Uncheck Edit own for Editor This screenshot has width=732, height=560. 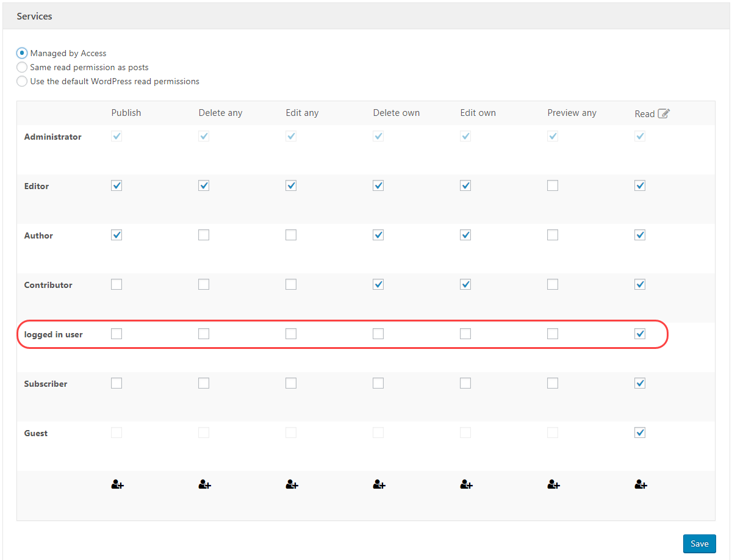click(465, 185)
